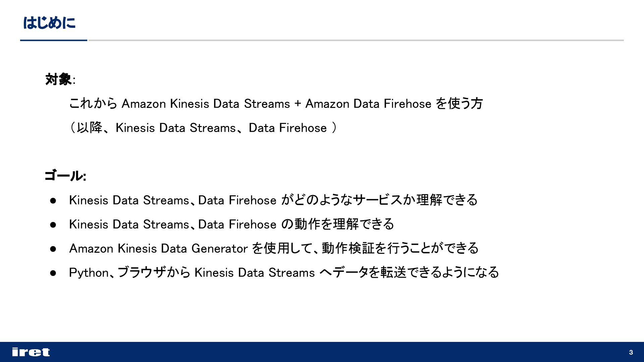
Task: Click the page number 3
Action: click(631, 352)
